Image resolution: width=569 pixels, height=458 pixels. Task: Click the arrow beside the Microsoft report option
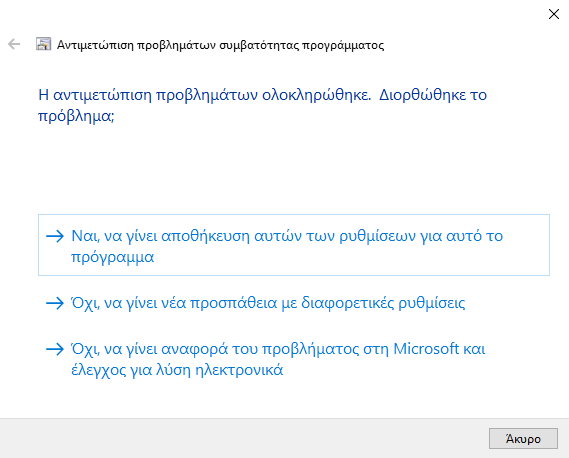[55, 349]
